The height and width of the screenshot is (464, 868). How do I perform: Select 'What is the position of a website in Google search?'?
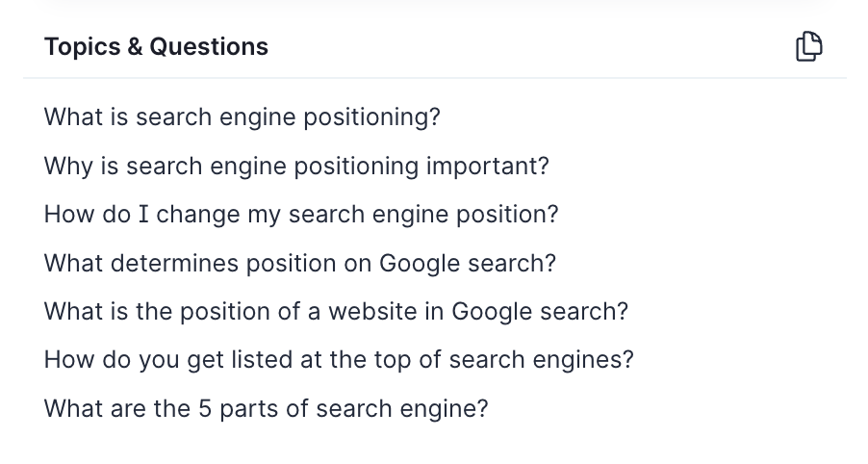336,311
